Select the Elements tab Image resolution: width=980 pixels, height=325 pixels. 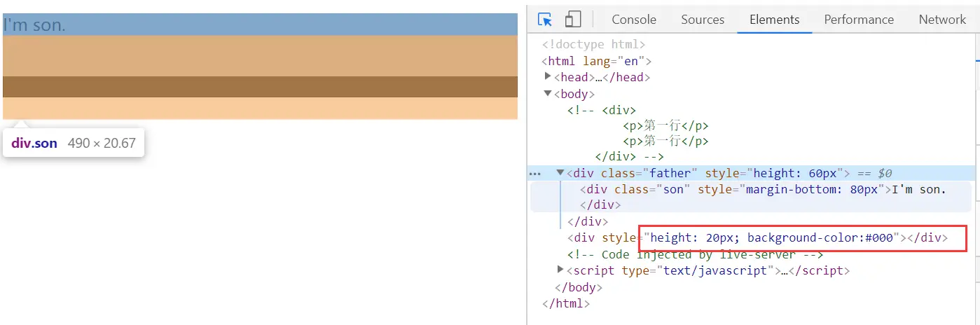click(775, 20)
